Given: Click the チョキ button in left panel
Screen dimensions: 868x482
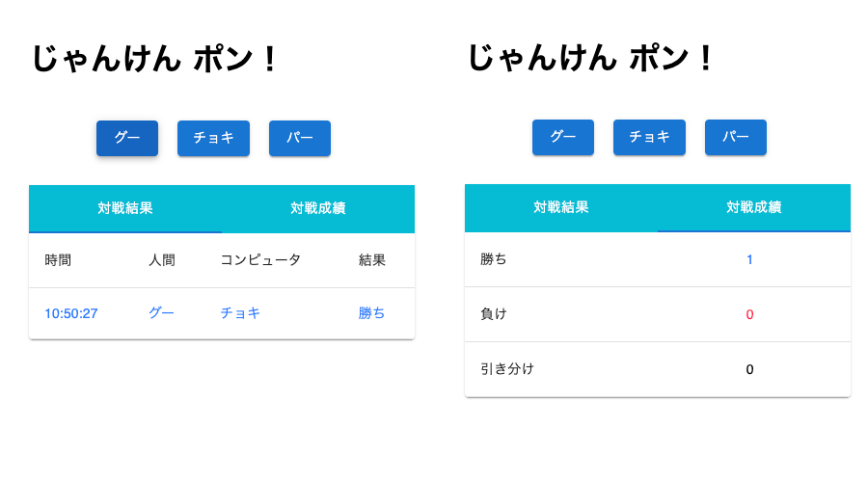Looking at the screenshot, I should [214, 138].
